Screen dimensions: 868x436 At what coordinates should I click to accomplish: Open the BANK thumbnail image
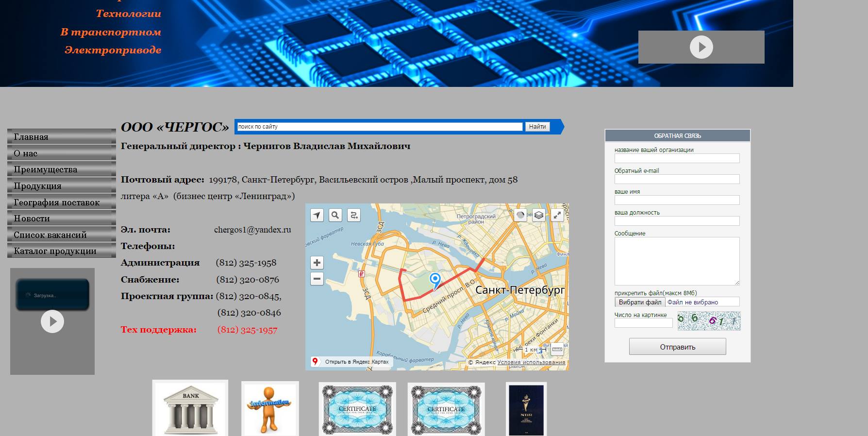[190, 408]
